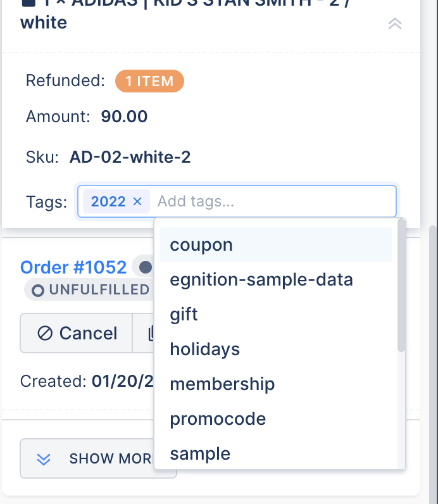Open the Order #1052 link
The image size is (438, 504).
[x=73, y=268]
